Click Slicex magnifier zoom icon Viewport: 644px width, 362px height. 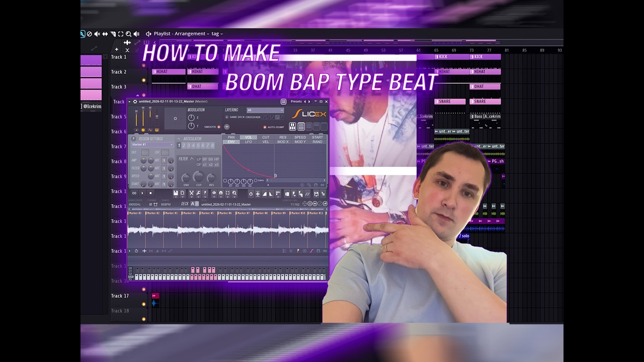(234, 193)
